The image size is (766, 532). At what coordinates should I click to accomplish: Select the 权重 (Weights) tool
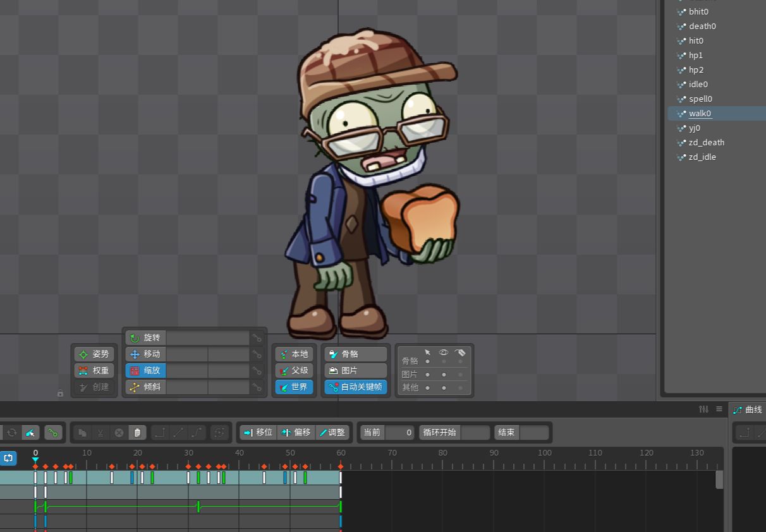pyautogui.click(x=94, y=371)
